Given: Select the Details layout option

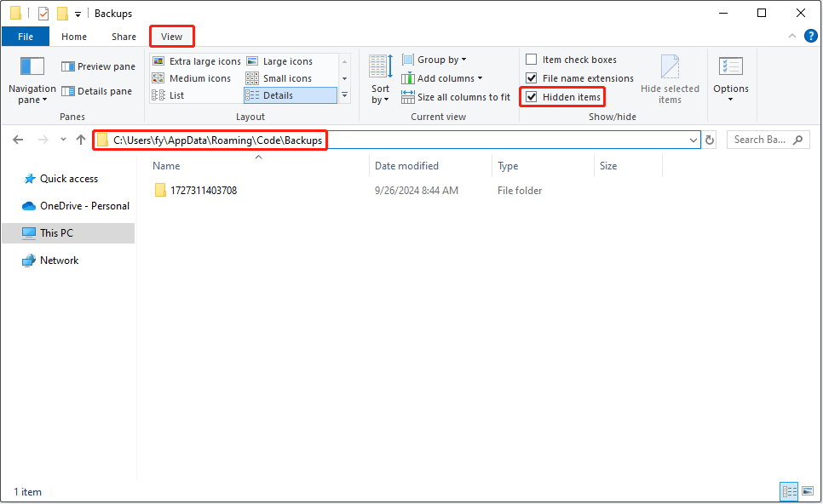Looking at the screenshot, I should click(291, 95).
